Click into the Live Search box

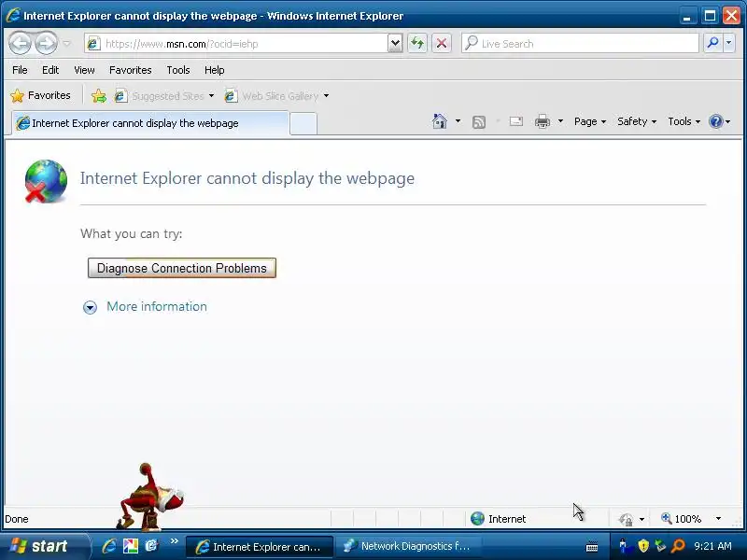(580, 44)
